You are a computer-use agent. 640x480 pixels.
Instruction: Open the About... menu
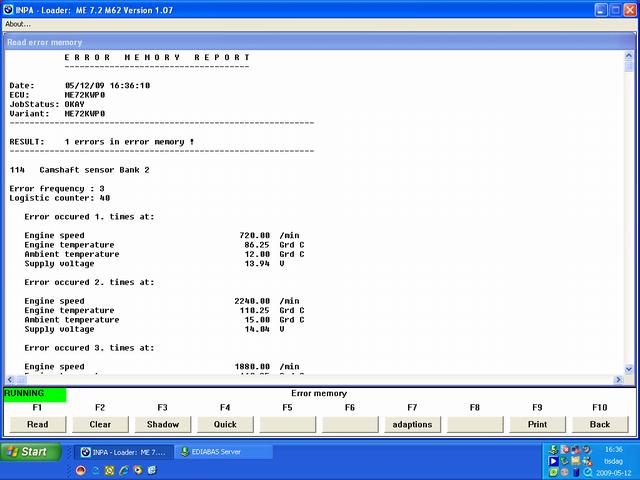(18, 24)
